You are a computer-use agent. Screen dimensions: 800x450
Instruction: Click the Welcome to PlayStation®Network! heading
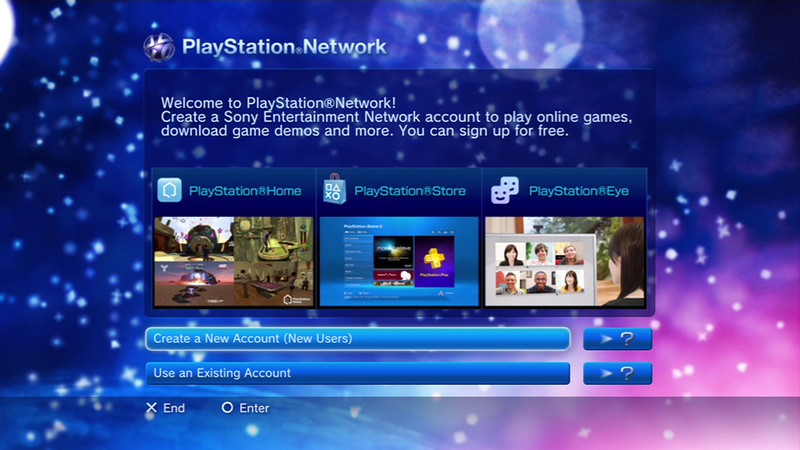tap(279, 103)
